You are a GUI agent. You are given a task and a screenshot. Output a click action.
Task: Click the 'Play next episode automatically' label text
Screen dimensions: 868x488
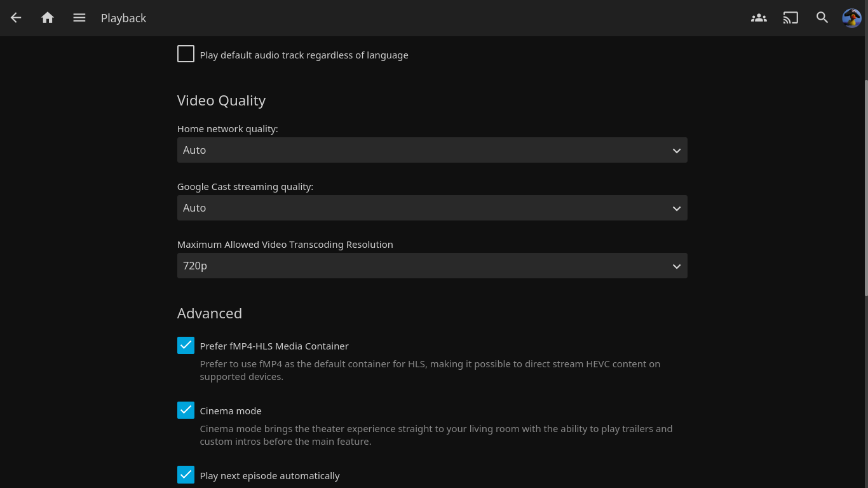tap(269, 476)
